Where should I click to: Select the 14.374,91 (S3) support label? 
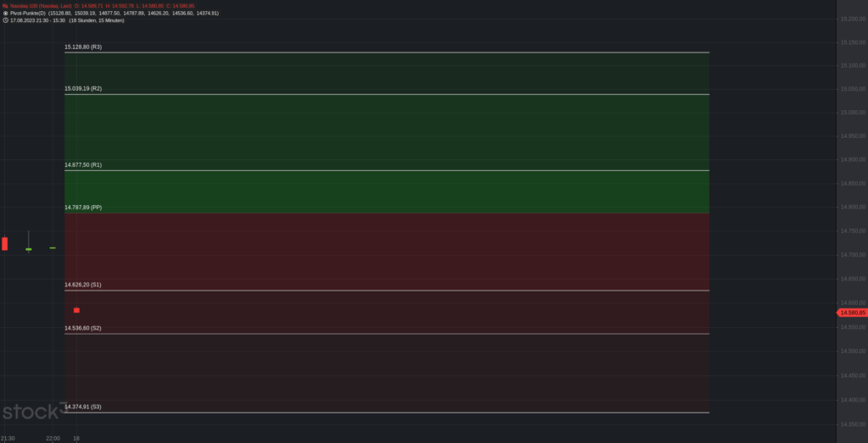(x=83, y=407)
